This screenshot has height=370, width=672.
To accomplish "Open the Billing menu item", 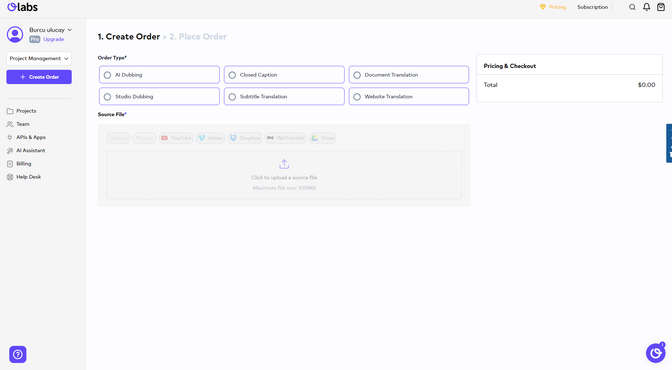I will (x=19, y=164).
